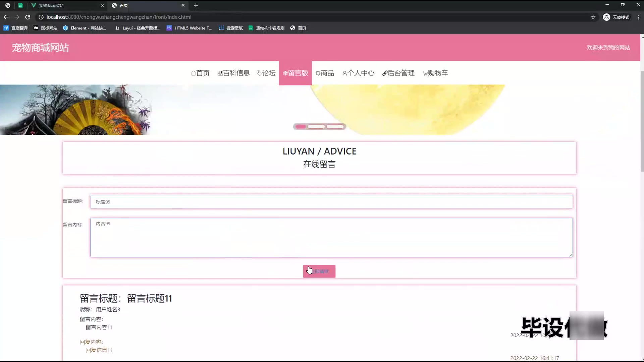
Task: Open the first pinned browser tab
Action: click(x=8, y=5)
